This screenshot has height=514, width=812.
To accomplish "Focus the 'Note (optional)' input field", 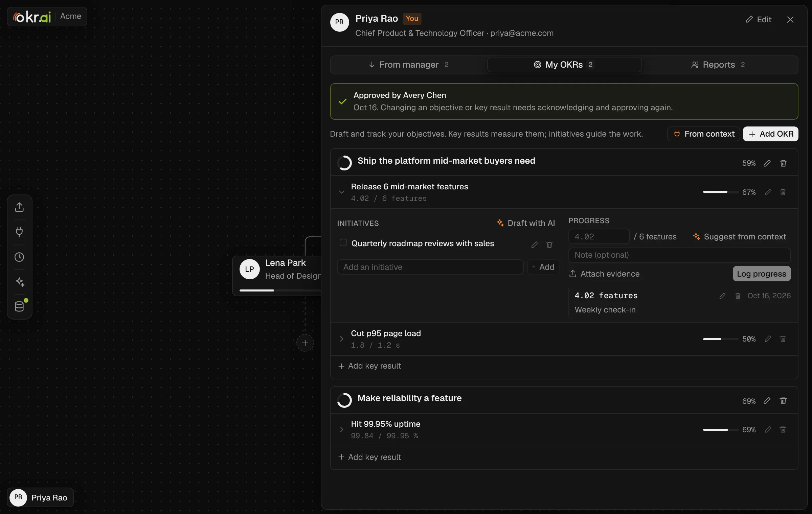I will 679,255.
